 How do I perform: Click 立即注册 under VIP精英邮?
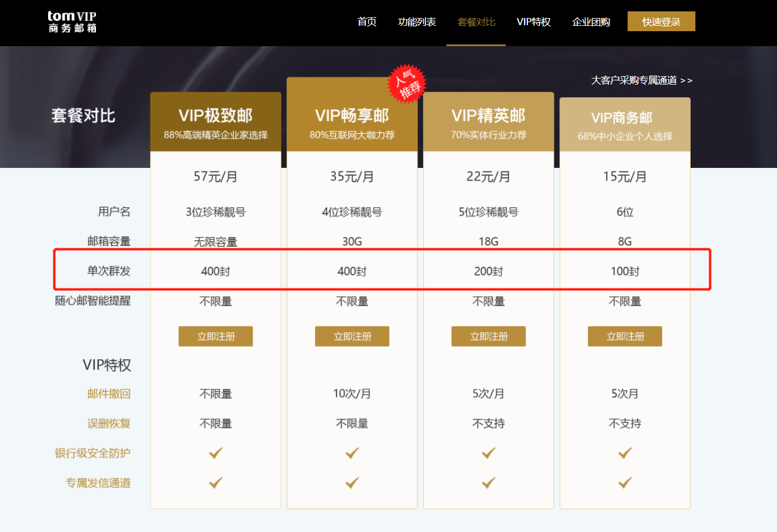[488, 336]
